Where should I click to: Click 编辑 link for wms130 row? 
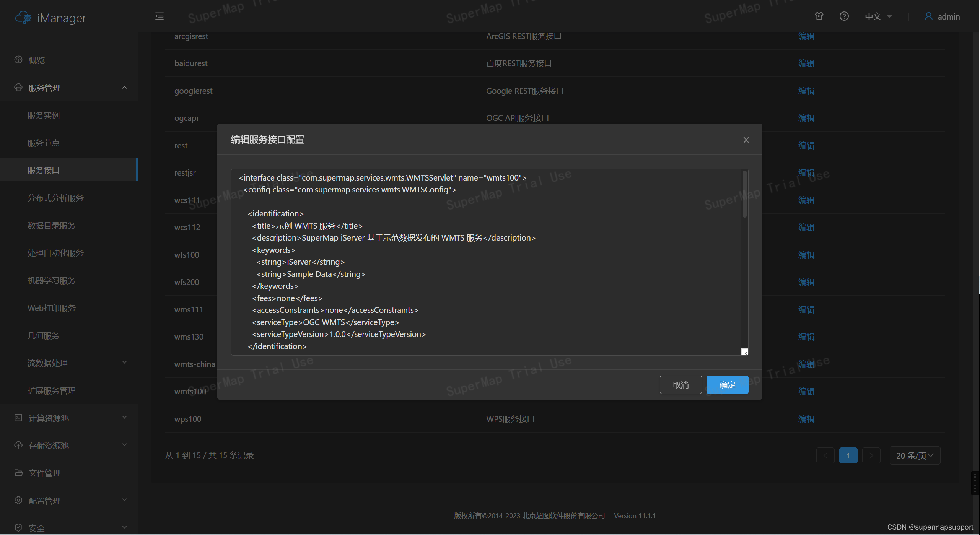(x=806, y=337)
